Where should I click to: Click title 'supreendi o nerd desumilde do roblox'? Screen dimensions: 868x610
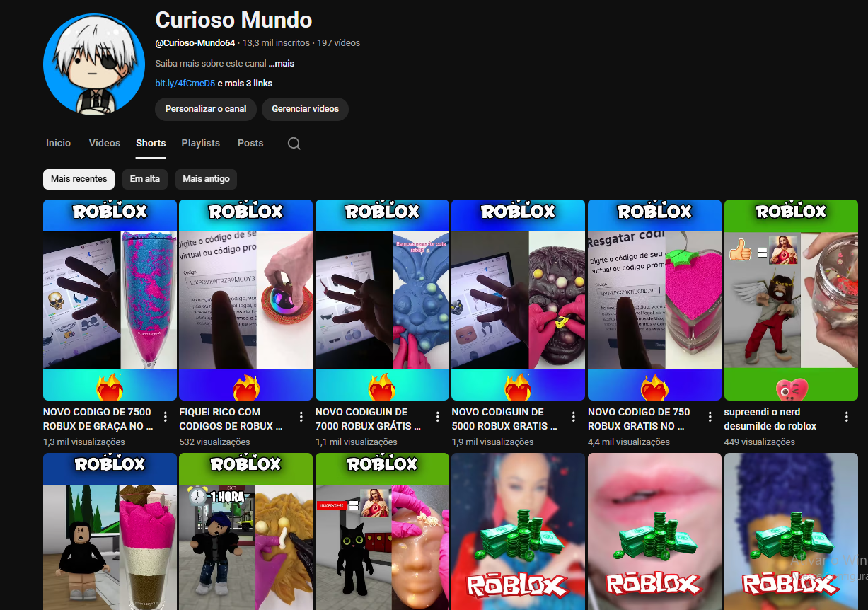[770, 419]
